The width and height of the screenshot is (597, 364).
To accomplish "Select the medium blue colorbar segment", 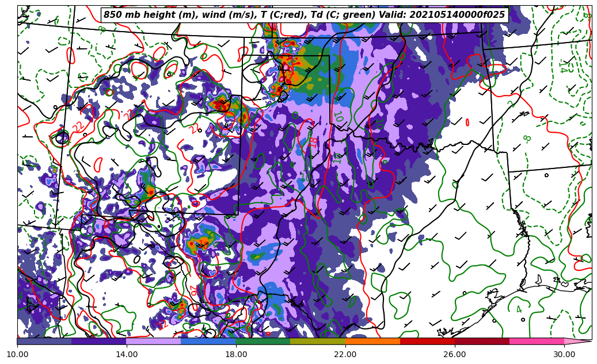I will tap(208, 342).
